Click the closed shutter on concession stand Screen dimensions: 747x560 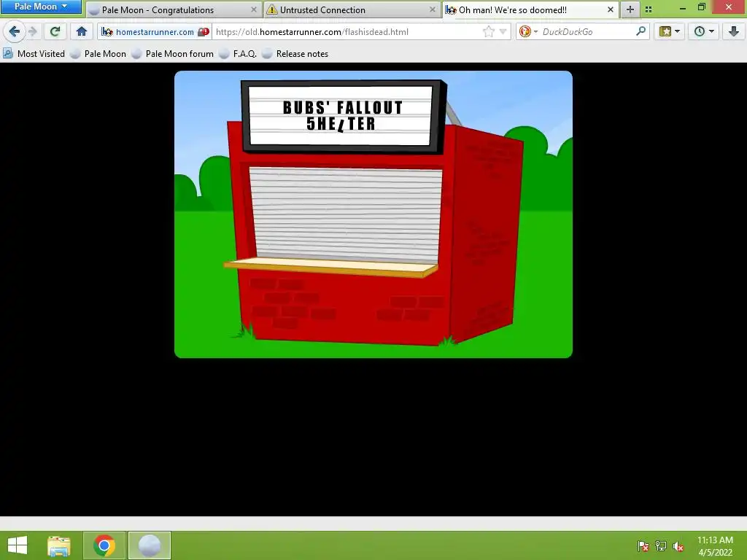(x=347, y=214)
